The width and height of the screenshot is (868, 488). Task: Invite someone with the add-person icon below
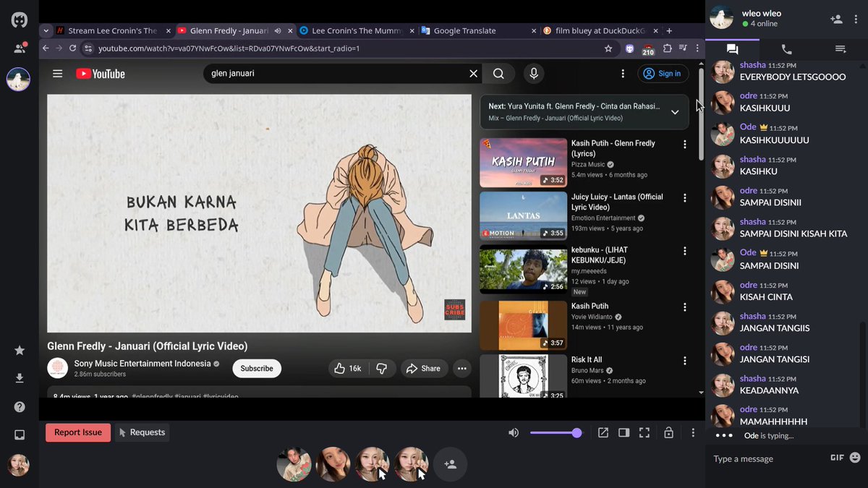click(x=450, y=464)
